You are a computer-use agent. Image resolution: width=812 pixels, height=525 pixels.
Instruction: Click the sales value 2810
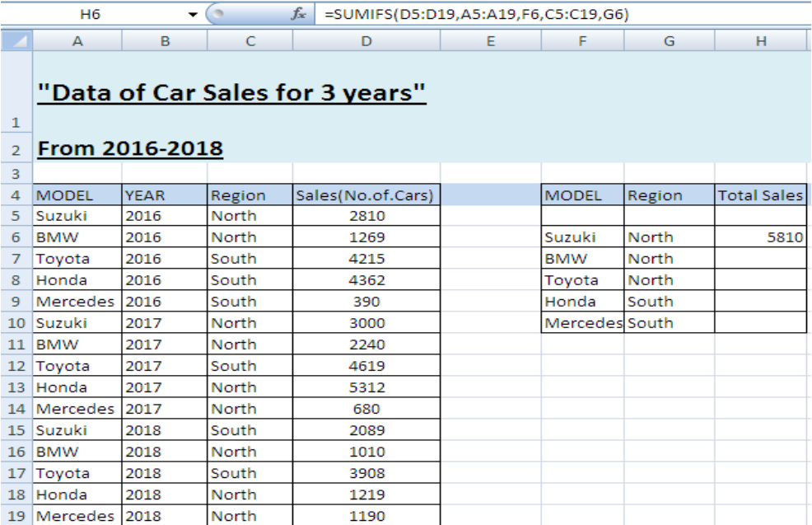tap(366, 216)
